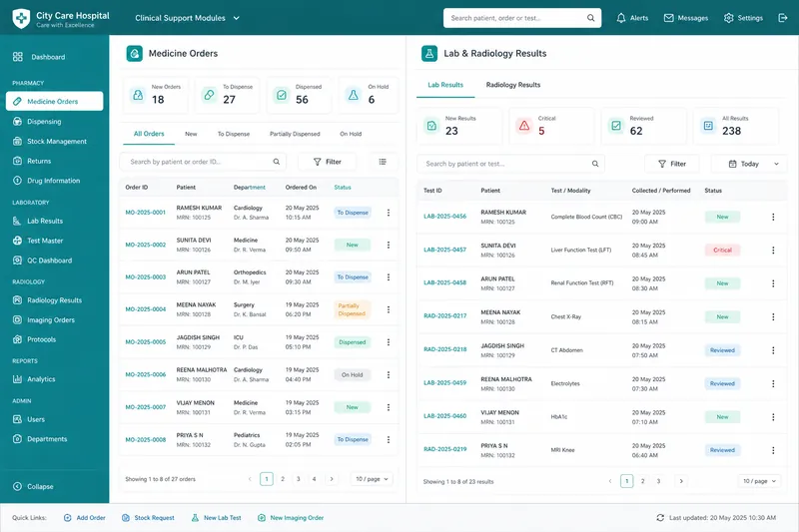Click the list view icon beside Filter

tap(383, 162)
